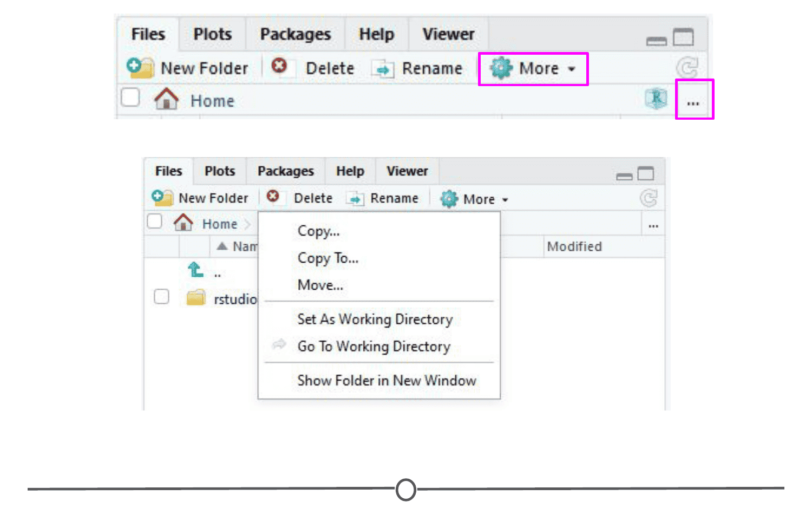Open Viewer tab in the panel without open menu
Image resolution: width=812 pixels, height=508 pixels.
click(449, 34)
